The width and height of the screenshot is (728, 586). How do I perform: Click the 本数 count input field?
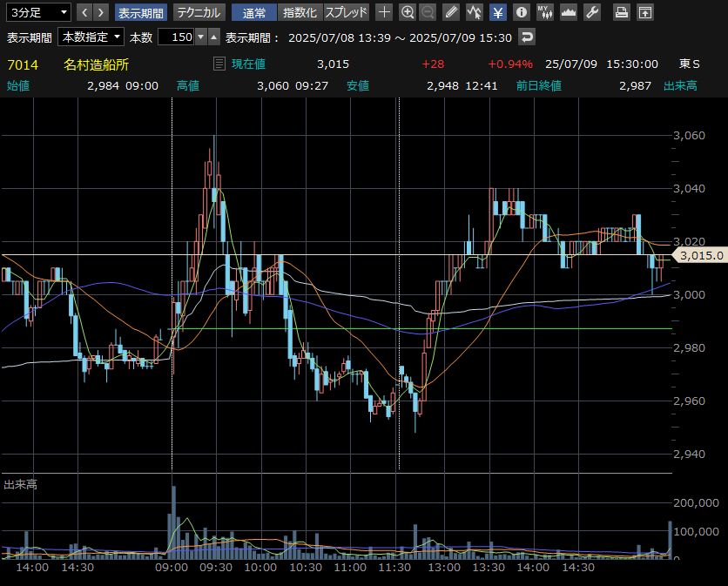(x=176, y=37)
